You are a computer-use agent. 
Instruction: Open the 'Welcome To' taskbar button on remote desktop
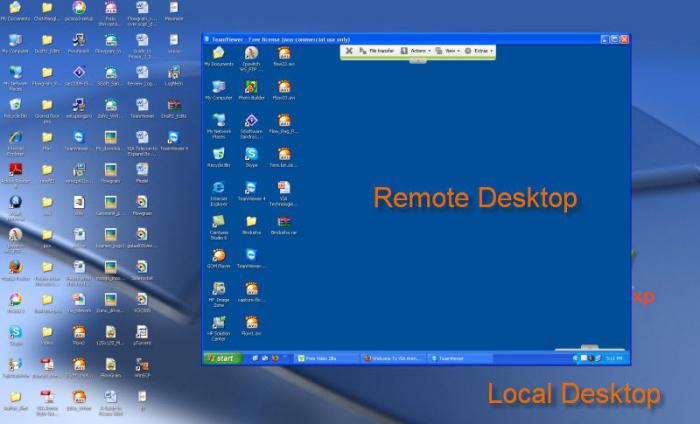394,358
